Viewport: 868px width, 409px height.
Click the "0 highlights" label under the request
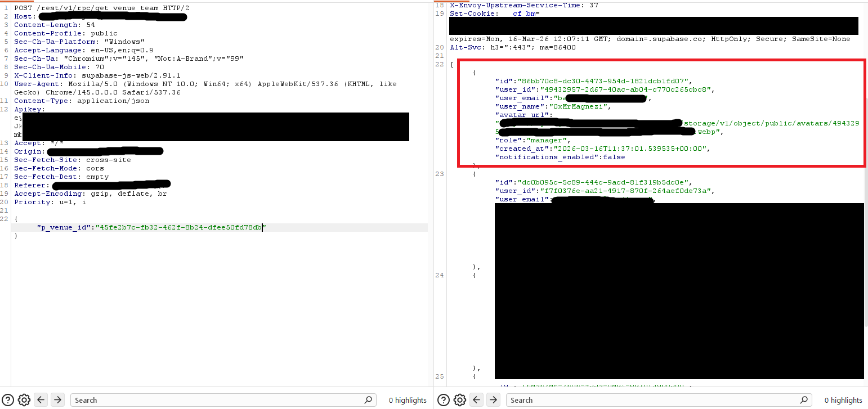(407, 400)
